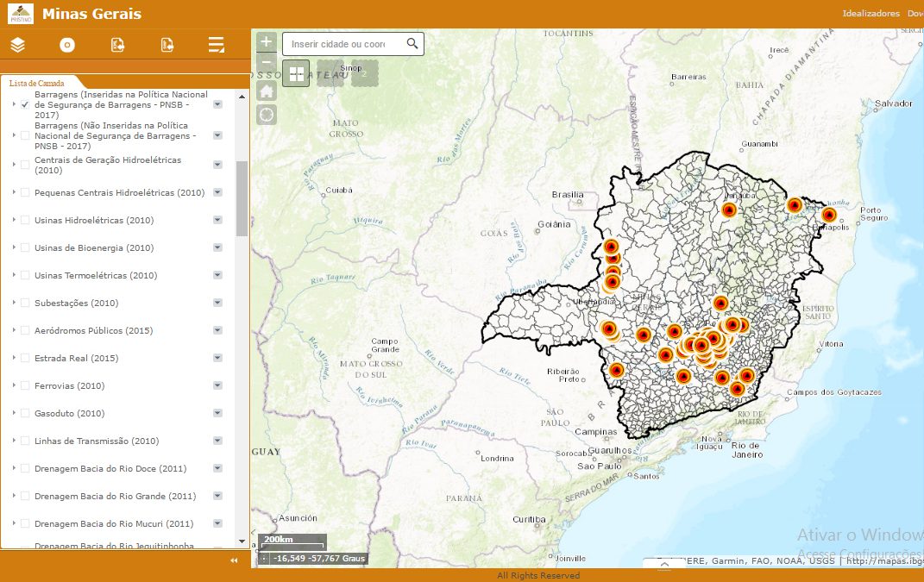Click dam marker left of Porto Seguro
Image resolution: width=924 pixels, height=582 pixels.
pos(828,215)
